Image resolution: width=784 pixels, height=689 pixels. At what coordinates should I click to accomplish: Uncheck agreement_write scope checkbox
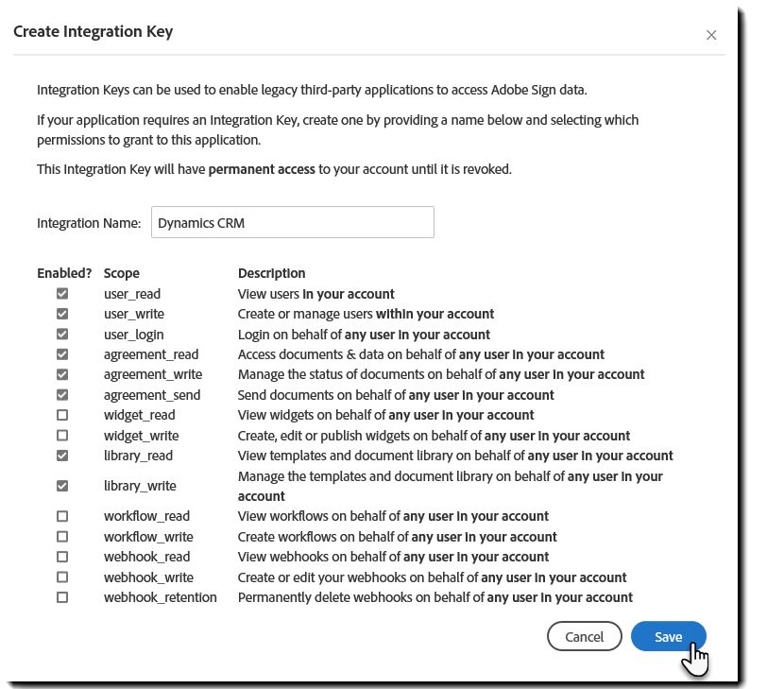pos(62,374)
